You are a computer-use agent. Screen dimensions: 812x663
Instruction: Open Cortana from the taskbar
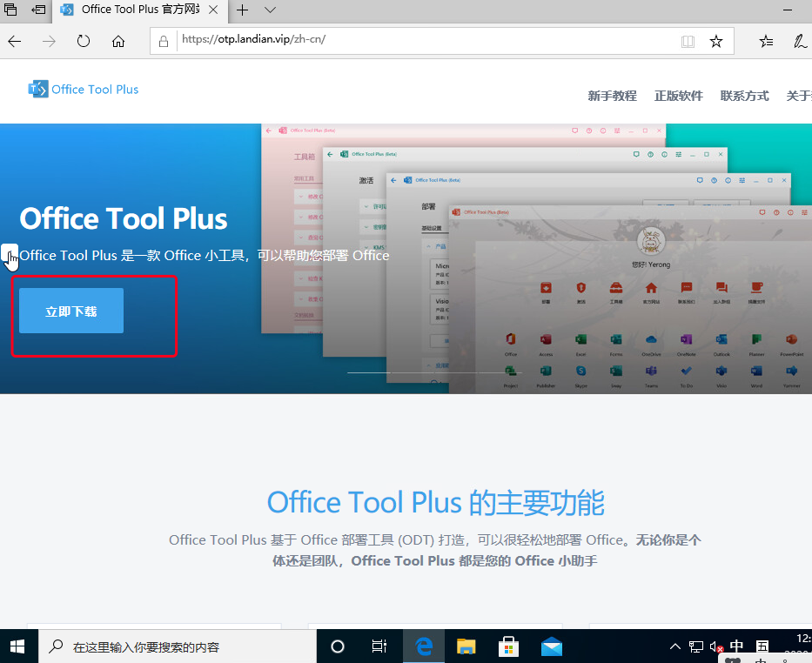coord(338,646)
